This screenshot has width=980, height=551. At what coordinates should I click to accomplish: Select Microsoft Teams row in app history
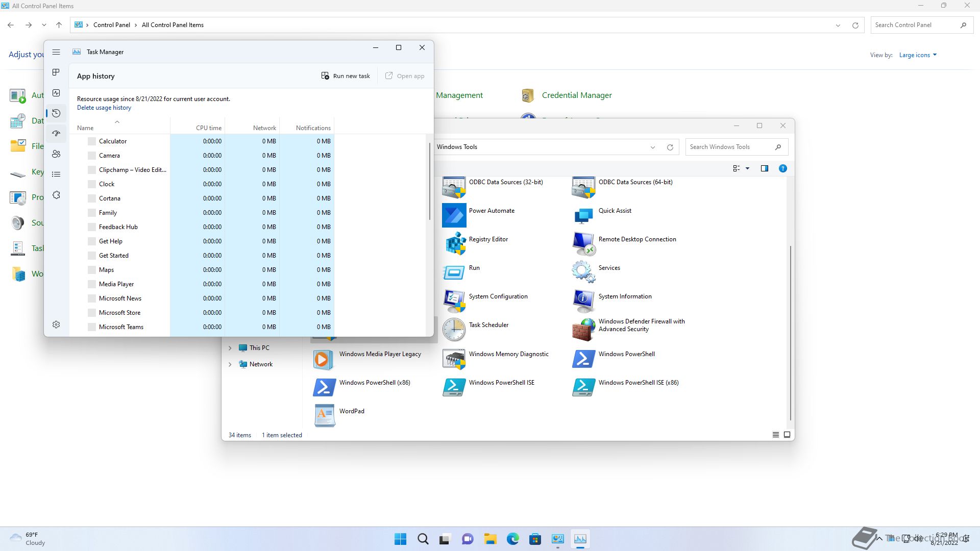(202, 327)
